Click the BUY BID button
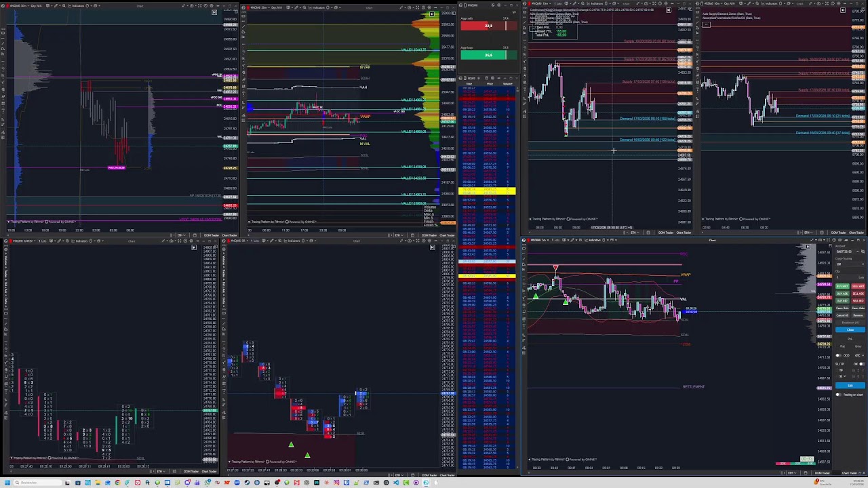The height and width of the screenshot is (488, 868). point(842,301)
